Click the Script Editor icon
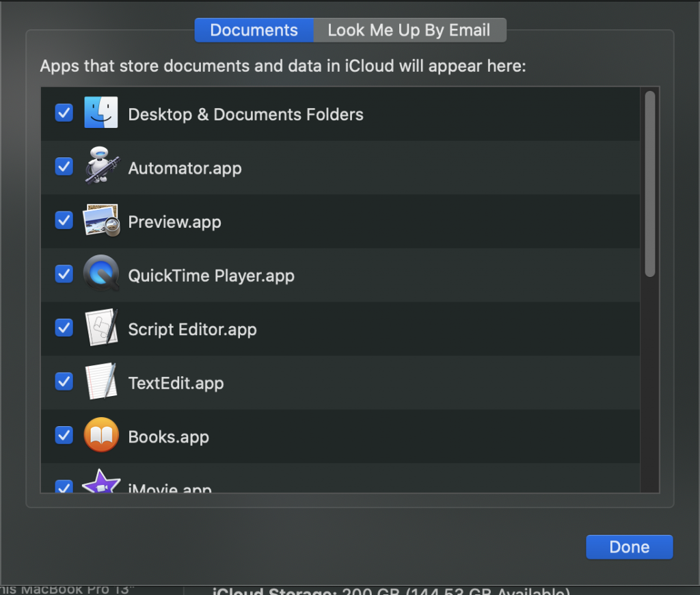This screenshot has height=595, width=700. 101,327
